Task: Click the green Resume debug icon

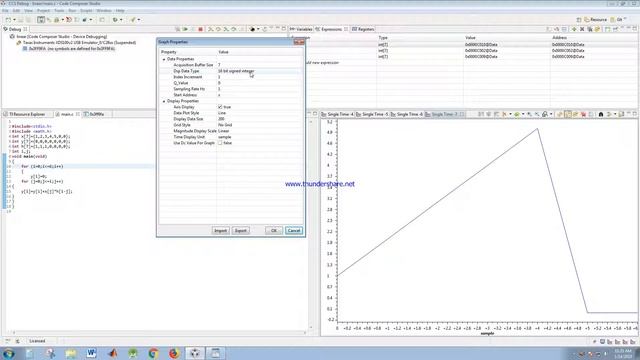Action: 185,29
